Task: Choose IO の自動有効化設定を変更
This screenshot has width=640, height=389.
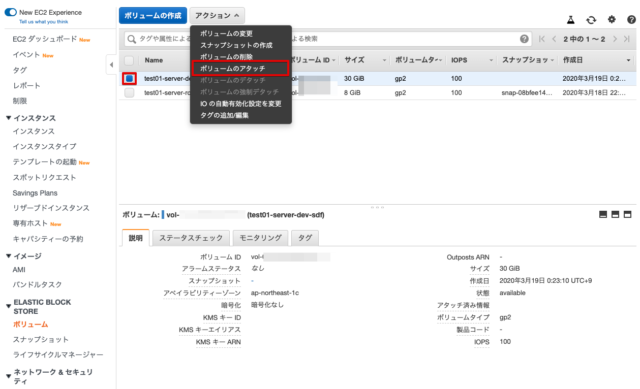Action: pyautogui.click(x=241, y=104)
